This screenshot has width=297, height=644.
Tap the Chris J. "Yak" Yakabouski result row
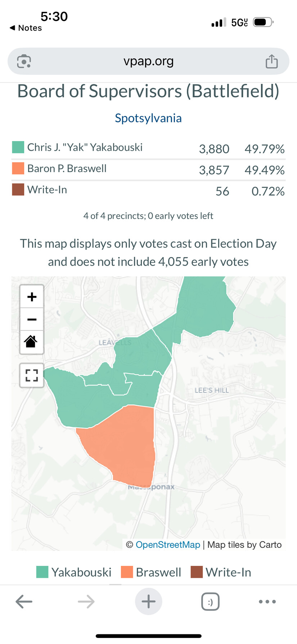pyautogui.click(x=148, y=148)
